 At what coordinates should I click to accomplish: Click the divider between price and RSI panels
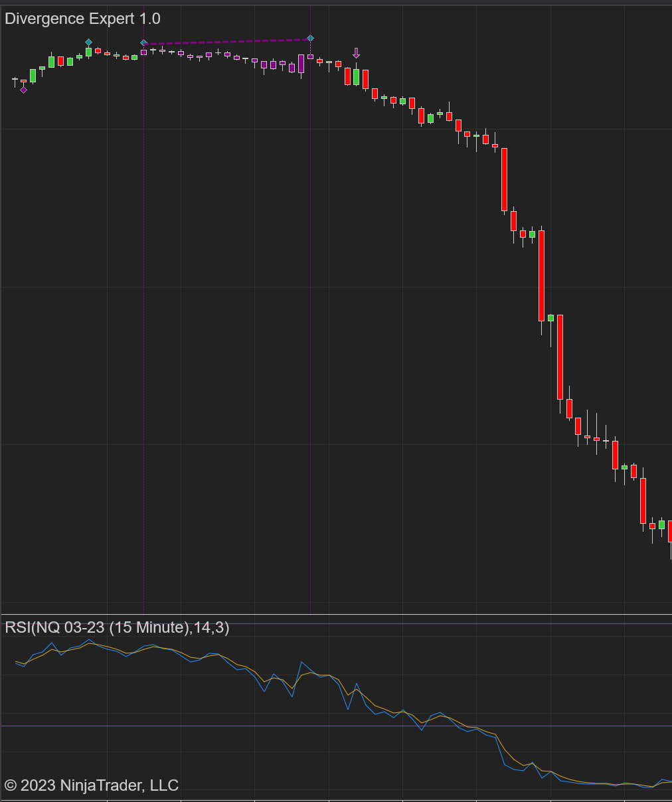pyautogui.click(x=336, y=615)
